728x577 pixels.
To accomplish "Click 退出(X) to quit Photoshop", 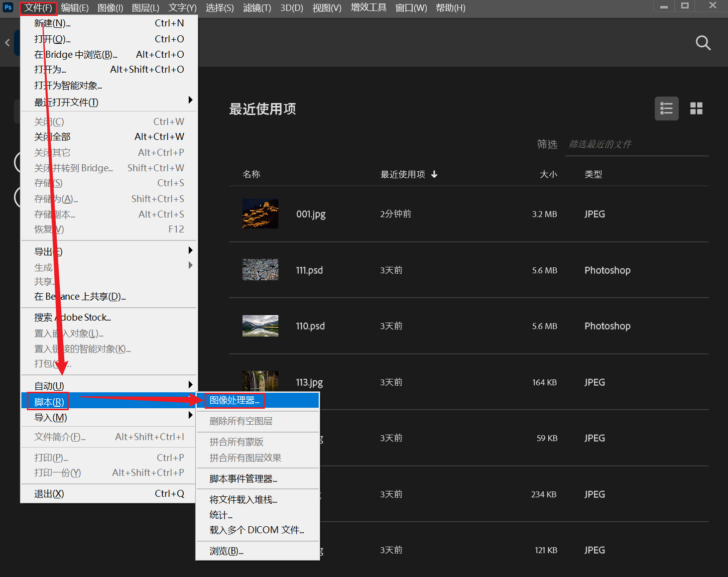I will 48,493.
